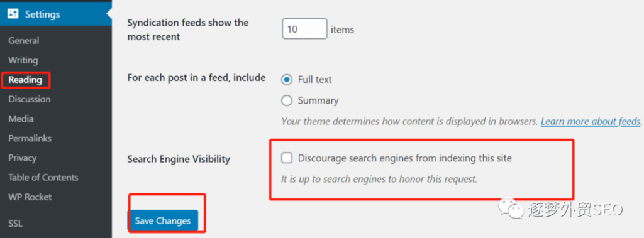Go to Permalinks settings
The image size is (644, 238).
[30, 138]
